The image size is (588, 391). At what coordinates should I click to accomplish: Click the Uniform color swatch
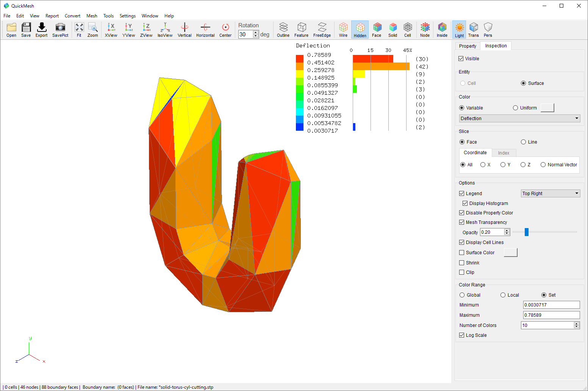tap(547, 108)
